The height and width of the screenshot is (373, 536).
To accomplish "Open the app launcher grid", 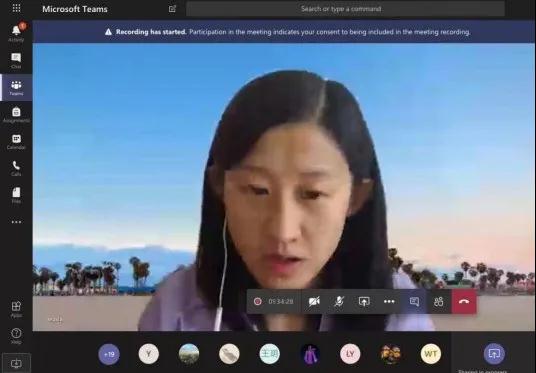I will (16, 8).
